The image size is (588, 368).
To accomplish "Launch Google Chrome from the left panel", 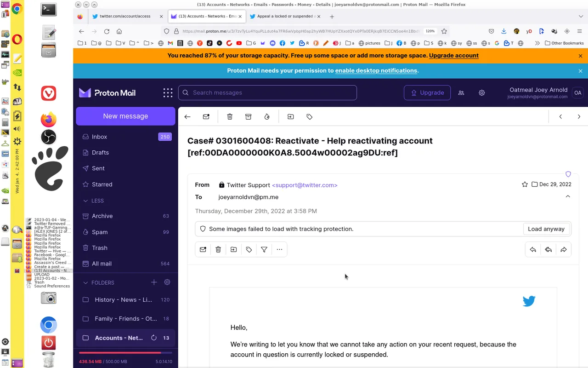I will point(17,9).
